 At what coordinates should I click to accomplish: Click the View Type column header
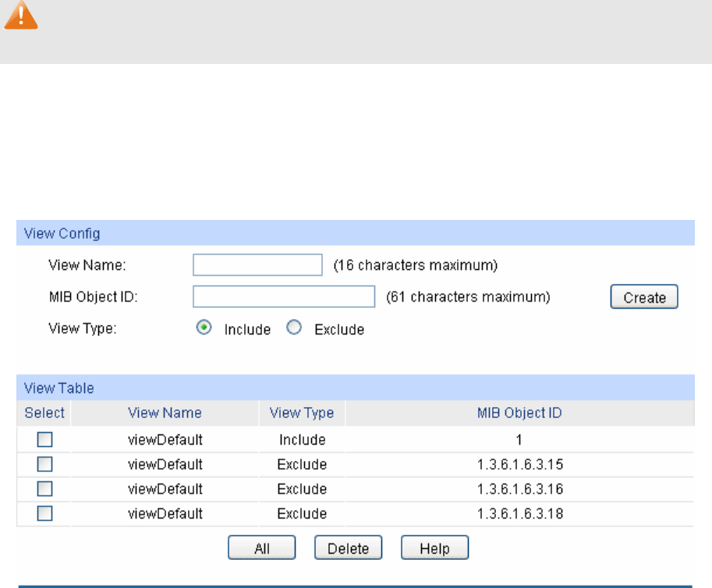pyautogui.click(x=302, y=413)
